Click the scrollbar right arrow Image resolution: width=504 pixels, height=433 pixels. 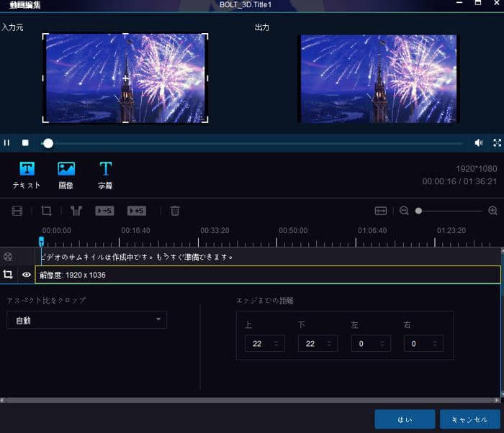[498, 400]
